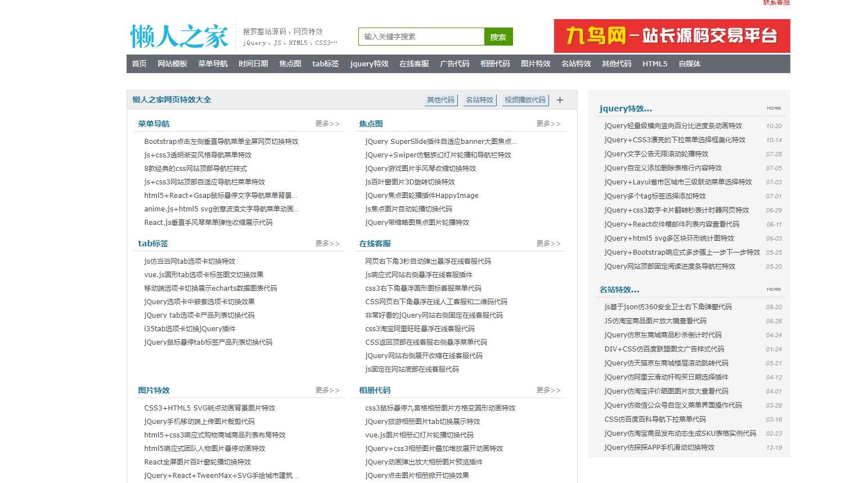Open the 时间日期 navigation item

tap(253, 64)
